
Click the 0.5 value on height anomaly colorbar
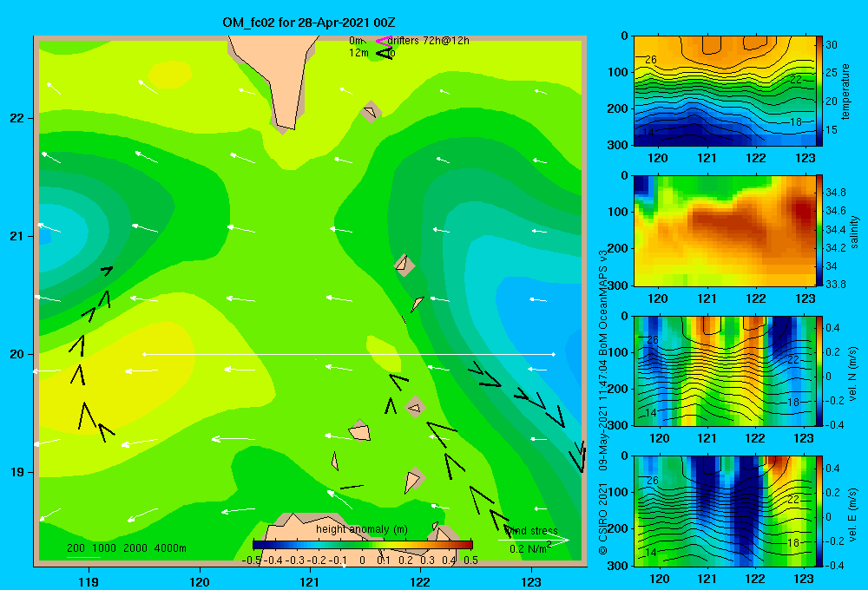coord(470,560)
